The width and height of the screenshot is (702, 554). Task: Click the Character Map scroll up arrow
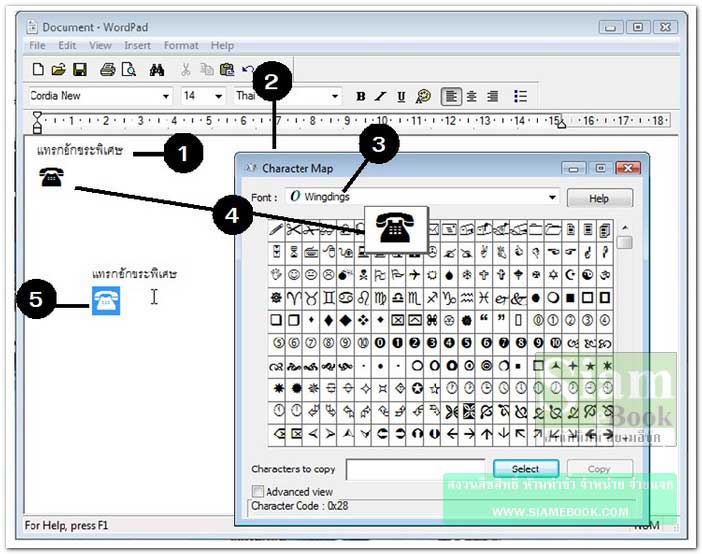coord(625,228)
